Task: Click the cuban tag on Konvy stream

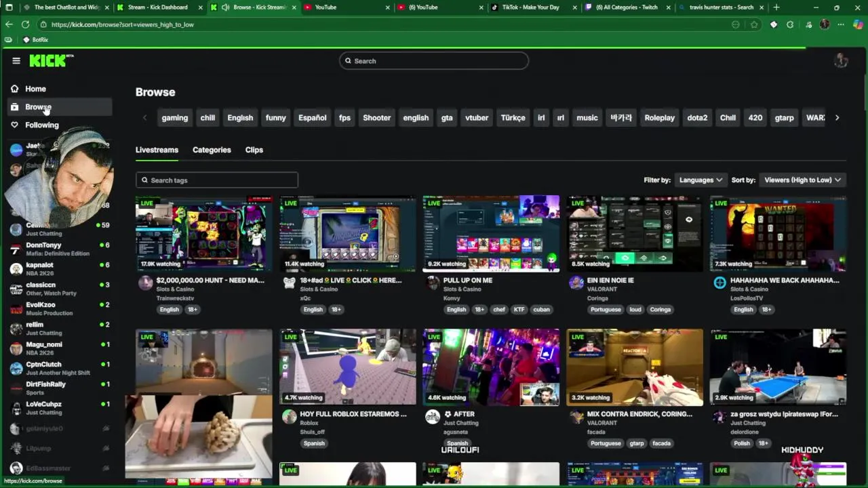Action: point(541,310)
